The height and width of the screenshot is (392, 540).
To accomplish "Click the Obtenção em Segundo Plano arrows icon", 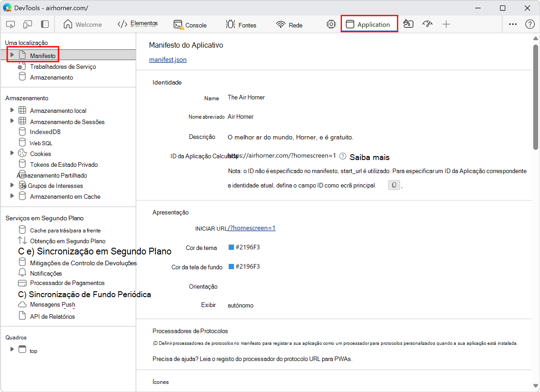I will (22, 241).
